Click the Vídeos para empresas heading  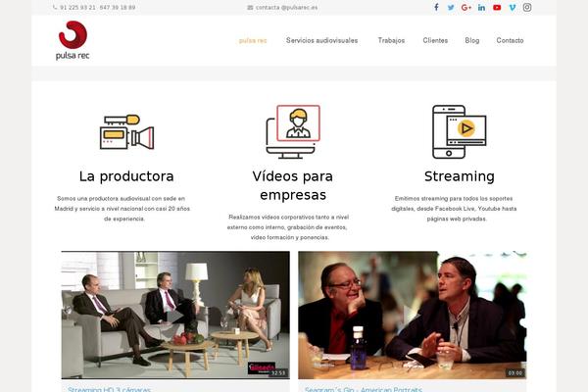coord(293,185)
